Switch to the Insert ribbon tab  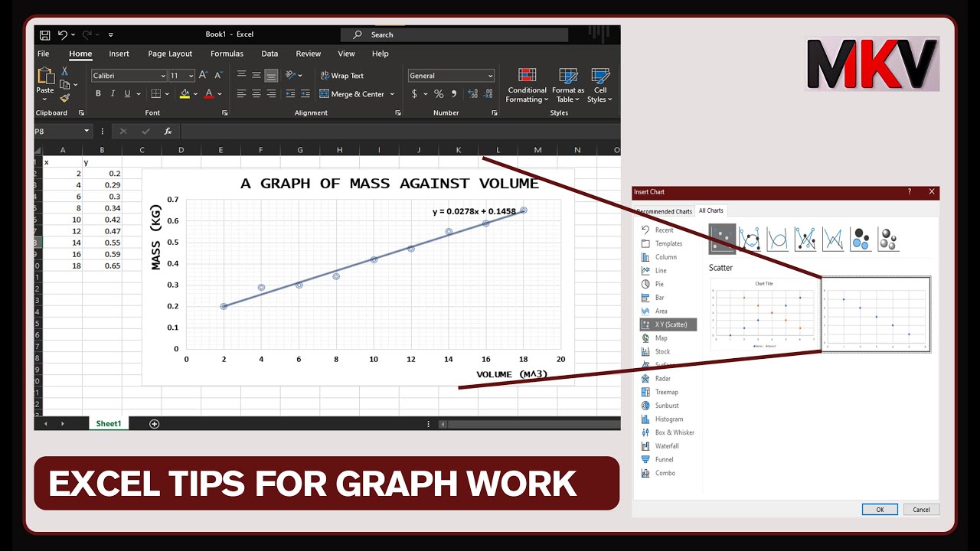pyautogui.click(x=119, y=54)
